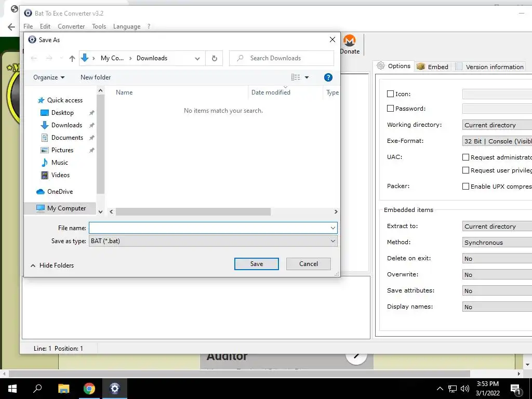Open the Extract to dropdown
Screen dimensions: 532x399
coord(497,227)
